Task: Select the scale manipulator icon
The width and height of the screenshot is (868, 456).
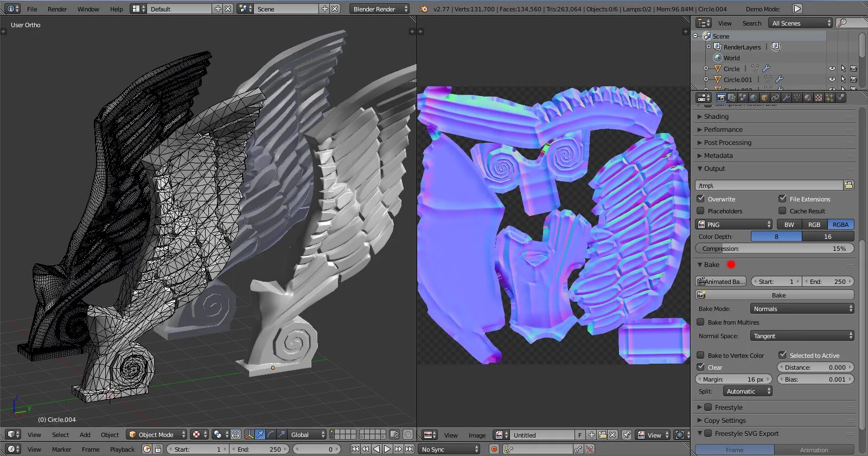Action: 282,434
